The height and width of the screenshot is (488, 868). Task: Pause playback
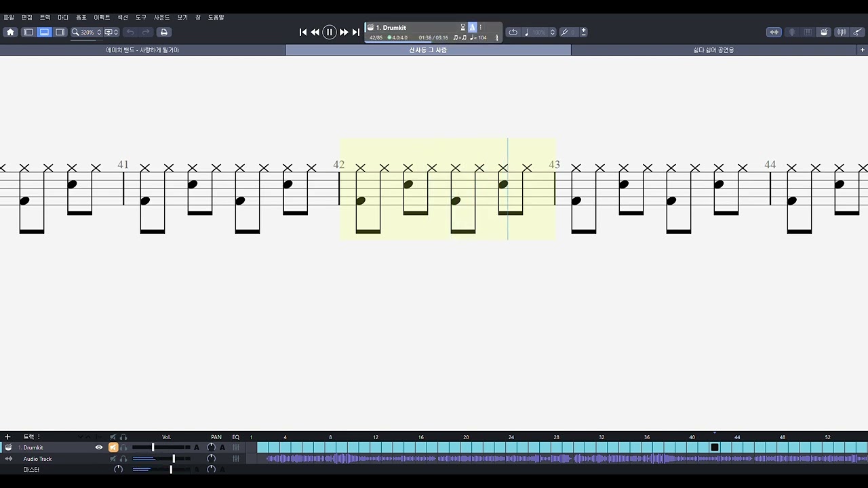coord(330,32)
